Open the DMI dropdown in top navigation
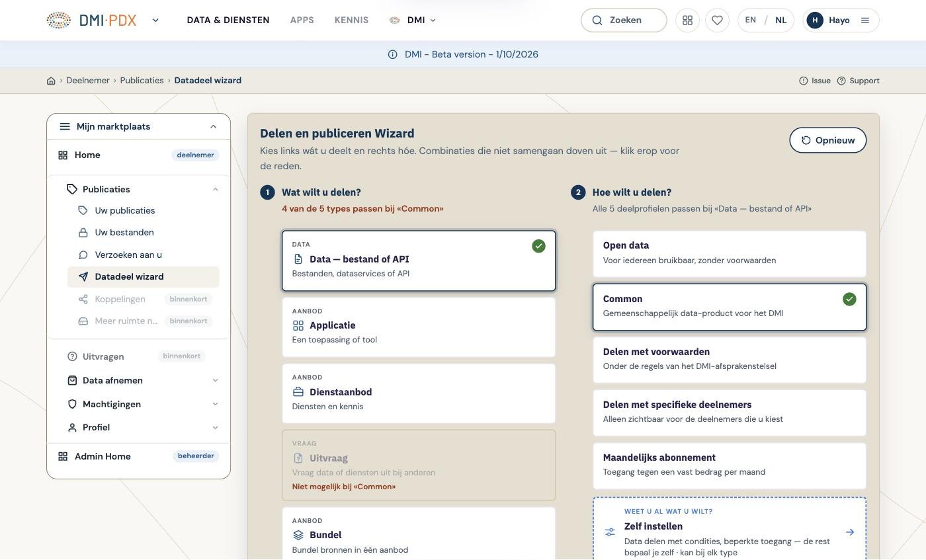Image resolution: width=926 pixels, height=560 pixels. point(413,20)
